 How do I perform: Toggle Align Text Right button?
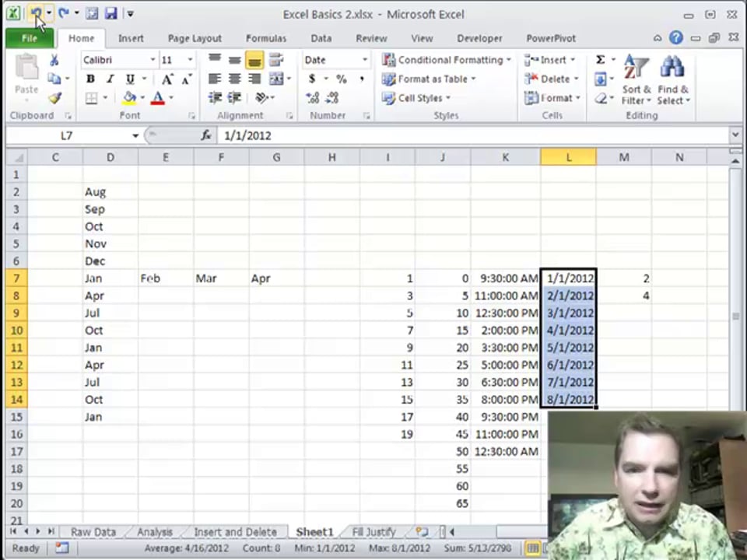click(x=254, y=79)
